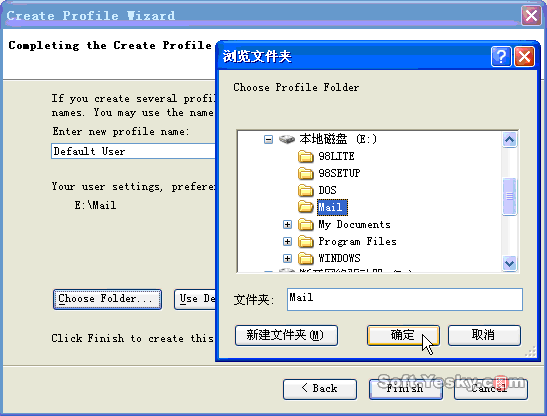Image resolution: width=547 pixels, height=416 pixels.
Task: Select the highlighted Mail folder name
Action: [x=332, y=207]
